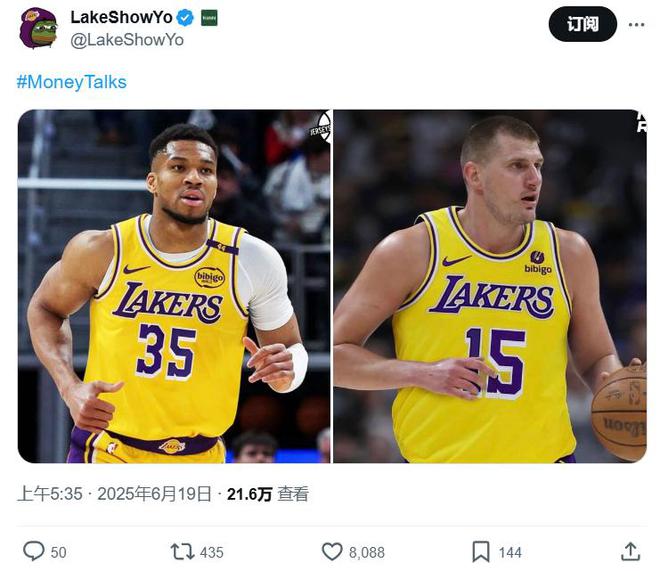This screenshot has height=571, width=660.
Task: Open the three-dot more options menu
Action: [636, 24]
